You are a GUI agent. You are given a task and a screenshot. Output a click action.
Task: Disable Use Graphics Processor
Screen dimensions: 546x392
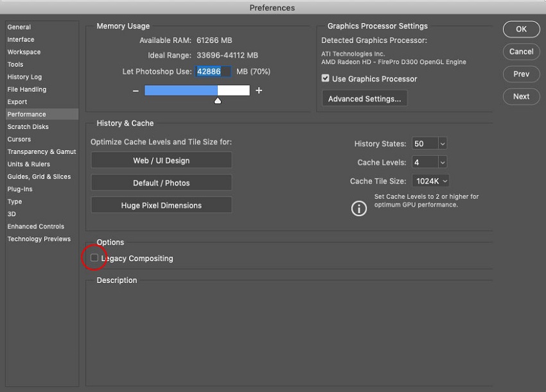[x=325, y=79]
